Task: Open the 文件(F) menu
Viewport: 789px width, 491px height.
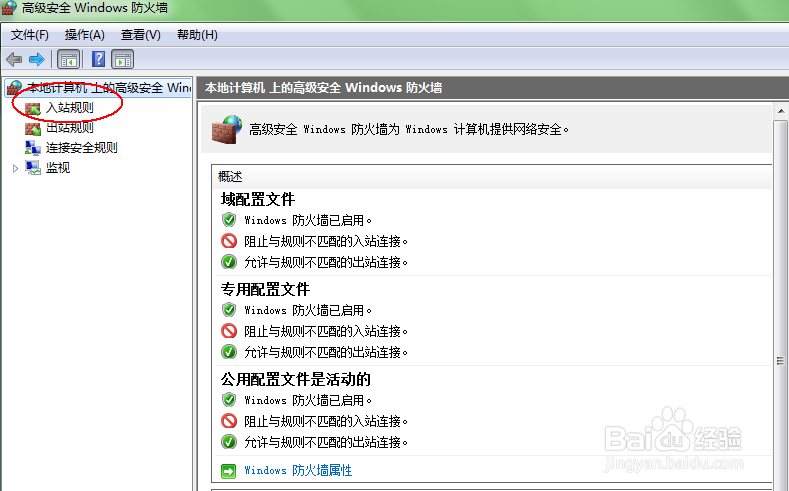Action: click(x=30, y=35)
